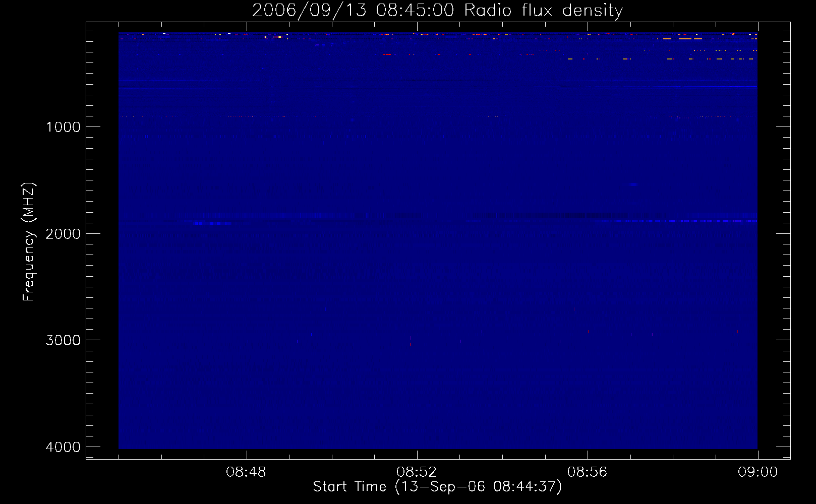Click the 08:52 time tick label
The height and width of the screenshot is (504, 816).
point(417,472)
